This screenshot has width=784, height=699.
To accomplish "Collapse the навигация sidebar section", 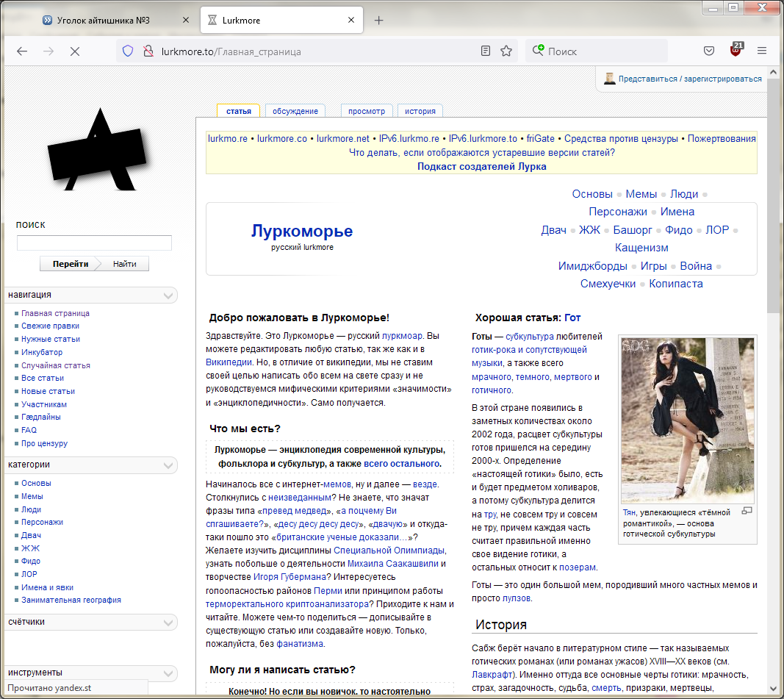I will tap(168, 295).
